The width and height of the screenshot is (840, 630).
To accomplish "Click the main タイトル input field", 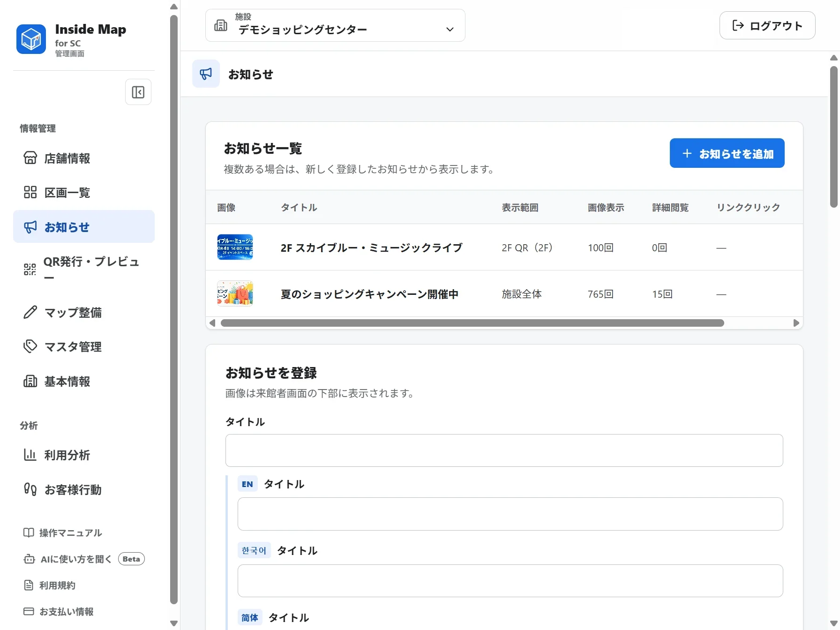I will tap(504, 450).
